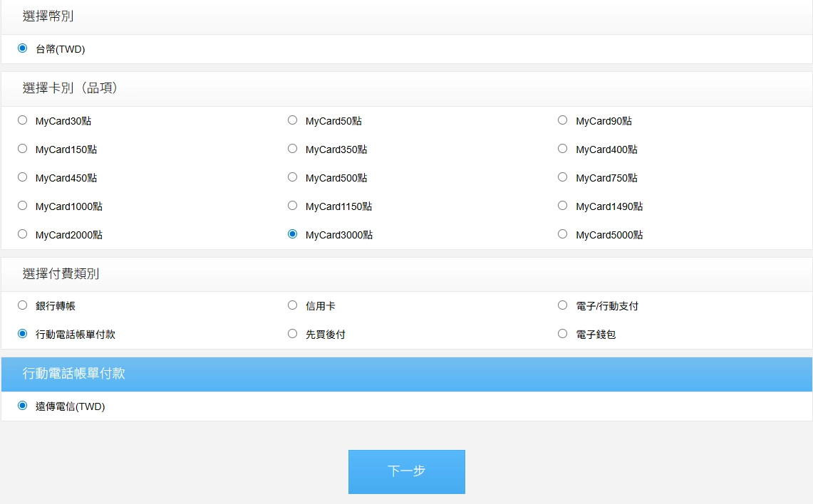
Task: Select MyCard150點 radio button
Action: pyautogui.click(x=22, y=149)
